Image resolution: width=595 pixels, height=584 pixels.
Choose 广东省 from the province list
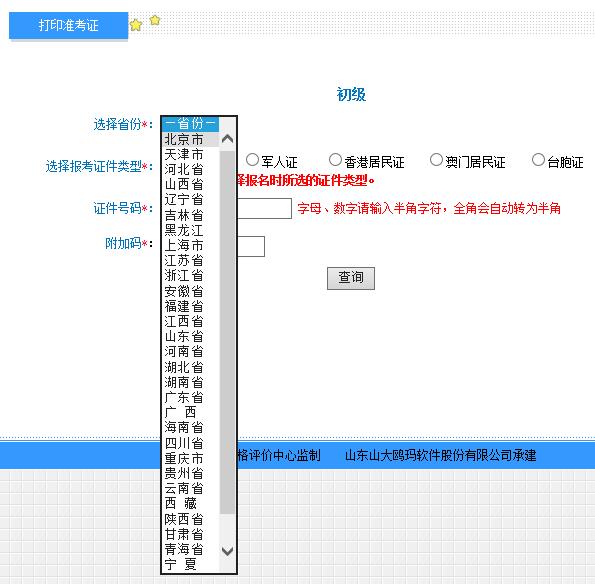[191, 397]
